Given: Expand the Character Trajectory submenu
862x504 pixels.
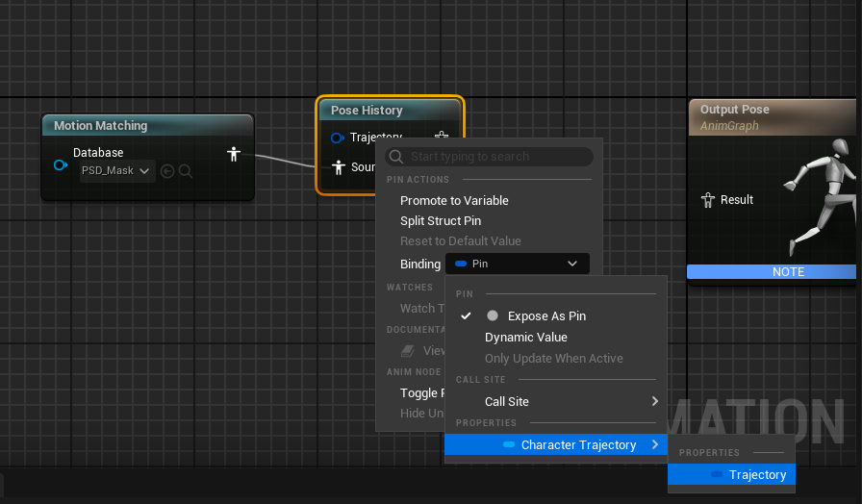Looking at the screenshot, I should tap(556, 444).
